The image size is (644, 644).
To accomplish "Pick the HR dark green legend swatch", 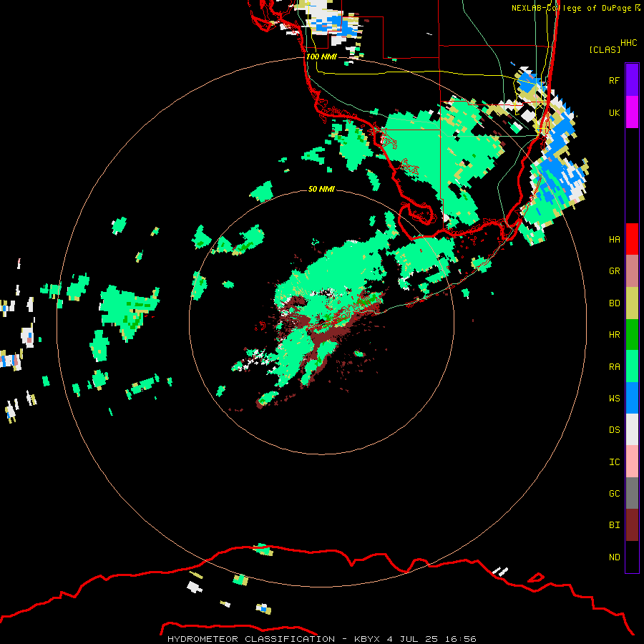I will (x=632, y=335).
